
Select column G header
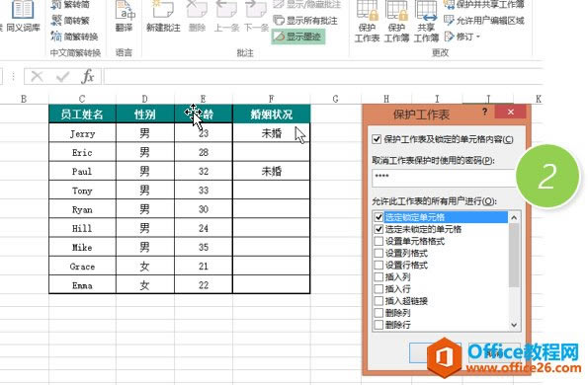[335, 99]
